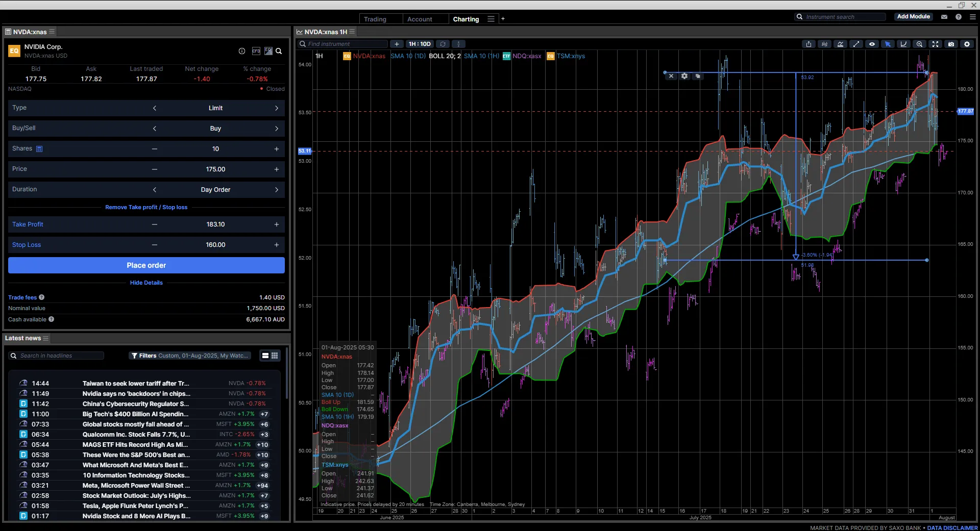Change Buy/Sell with left chevron
Image resolution: width=980 pixels, height=531 pixels.
pos(155,129)
